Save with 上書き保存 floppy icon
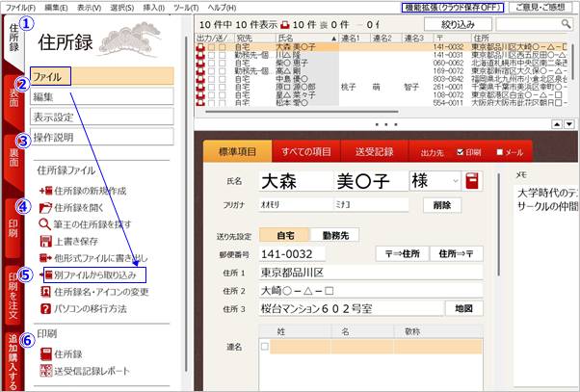 [45, 241]
